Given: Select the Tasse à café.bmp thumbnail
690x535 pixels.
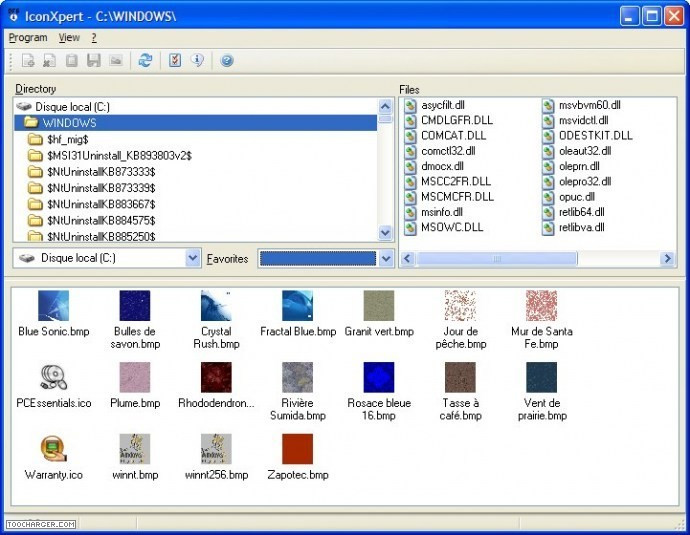Looking at the screenshot, I should point(460,377).
